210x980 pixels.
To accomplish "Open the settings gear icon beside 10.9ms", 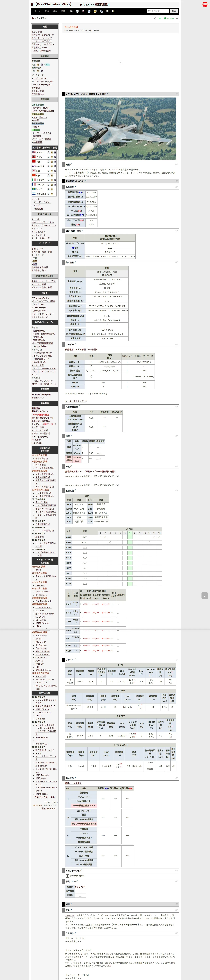I will tap(177, 18).
